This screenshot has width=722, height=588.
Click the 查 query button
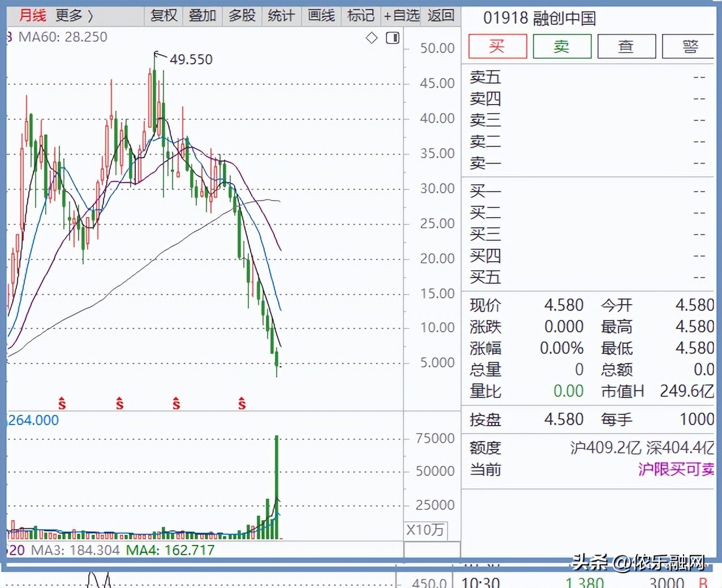click(x=626, y=46)
